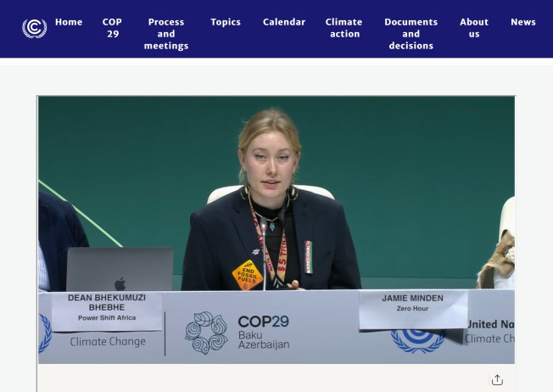Expand the Topics menu
The width and height of the screenshot is (553, 392).
click(x=226, y=22)
